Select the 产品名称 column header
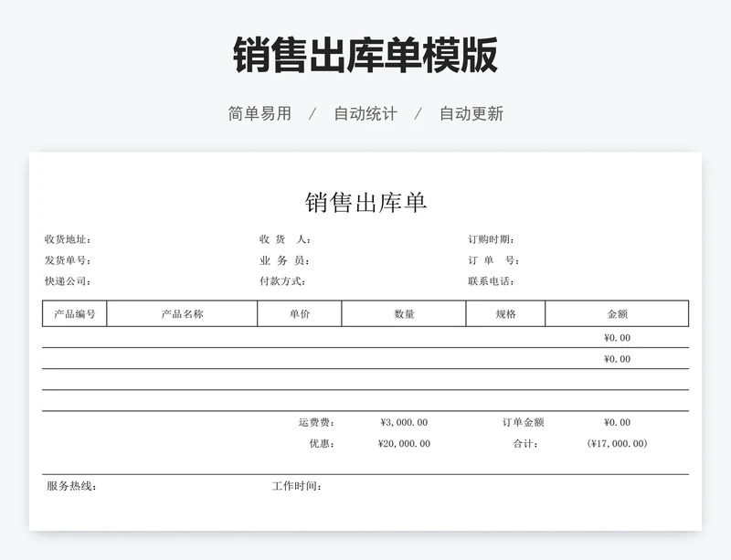Image resolution: width=731 pixels, height=560 pixels. (182, 314)
